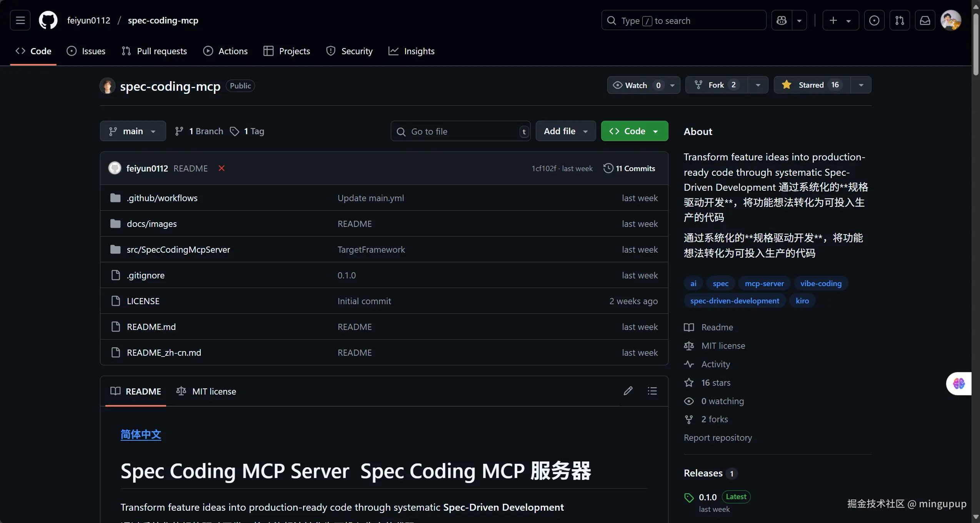Expand the green Code dropdown
The image size is (980, 523).
pos(634,131)
